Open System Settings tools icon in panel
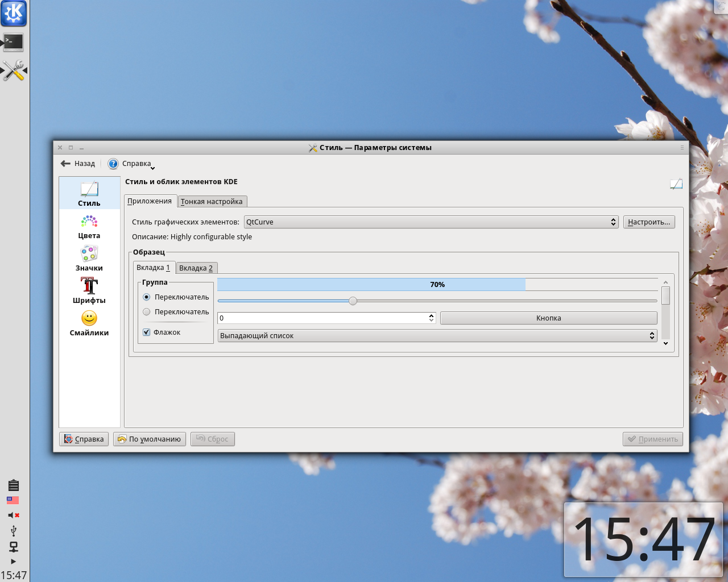The image size is (728, 582). (14, 71)
